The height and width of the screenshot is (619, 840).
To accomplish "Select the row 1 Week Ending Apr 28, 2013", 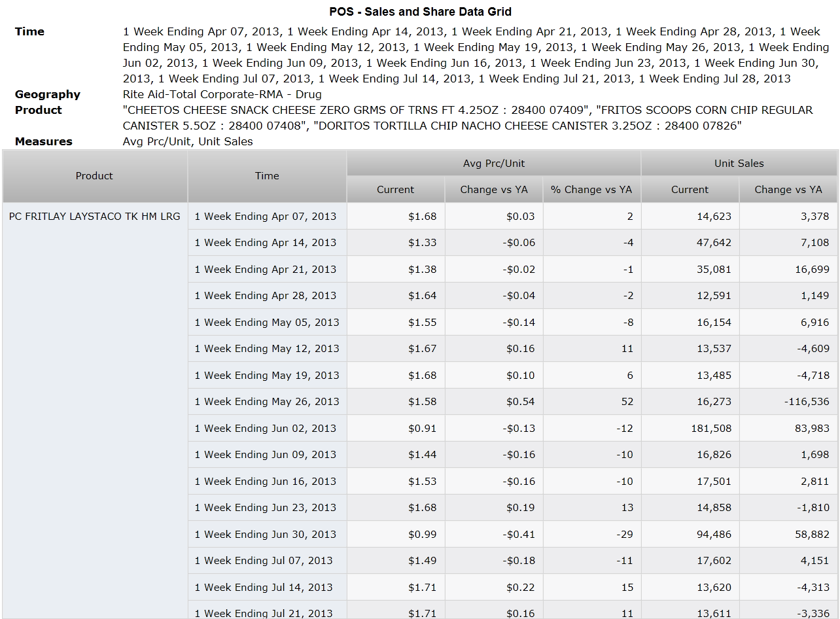I will pos(513,296).
